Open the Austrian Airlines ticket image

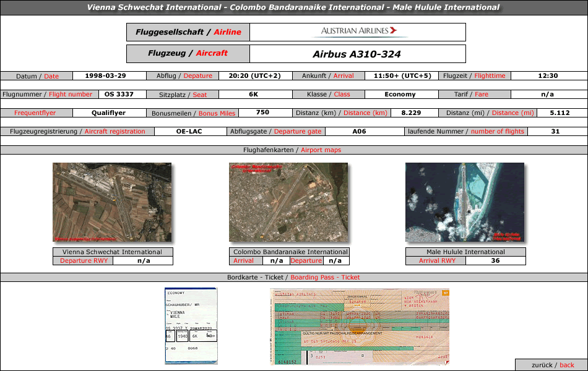coord(360,326)
